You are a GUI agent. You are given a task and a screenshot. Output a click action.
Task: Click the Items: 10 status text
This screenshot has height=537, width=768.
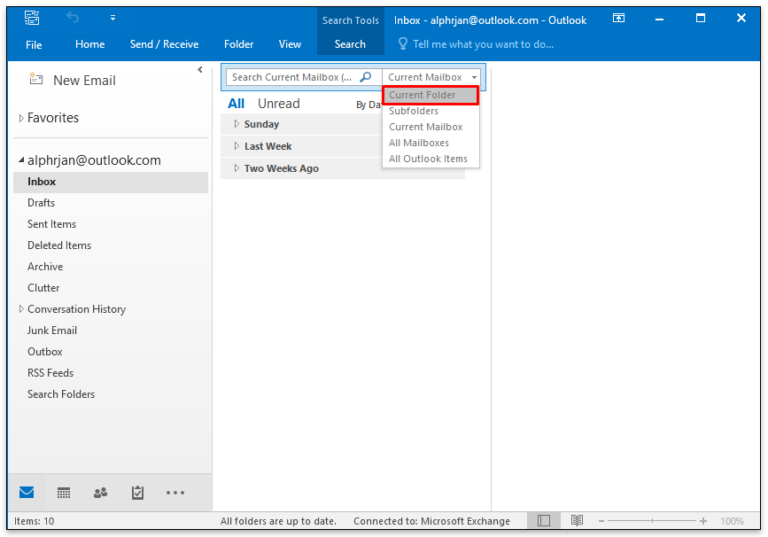pos(34,521)
